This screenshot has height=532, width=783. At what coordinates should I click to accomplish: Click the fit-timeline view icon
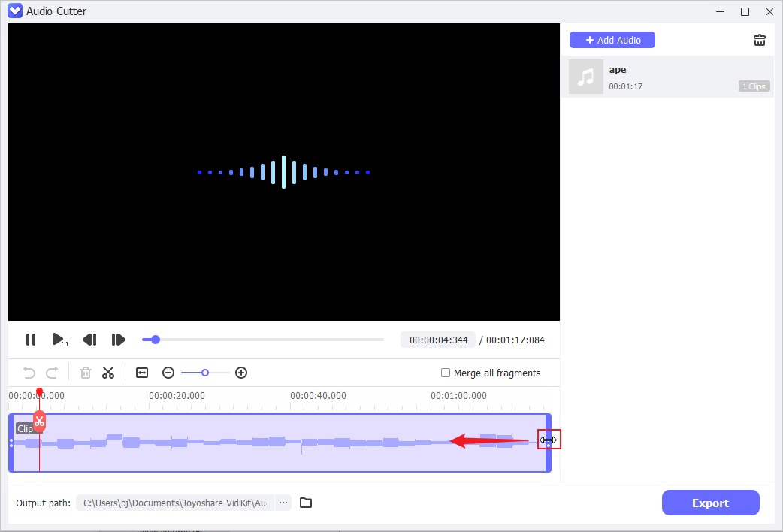point(141,373)
